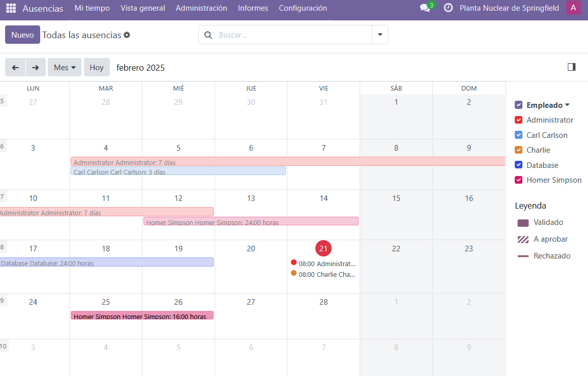Open the Informes menu
This screenshot has height=376, width=588.
(253, 8)
